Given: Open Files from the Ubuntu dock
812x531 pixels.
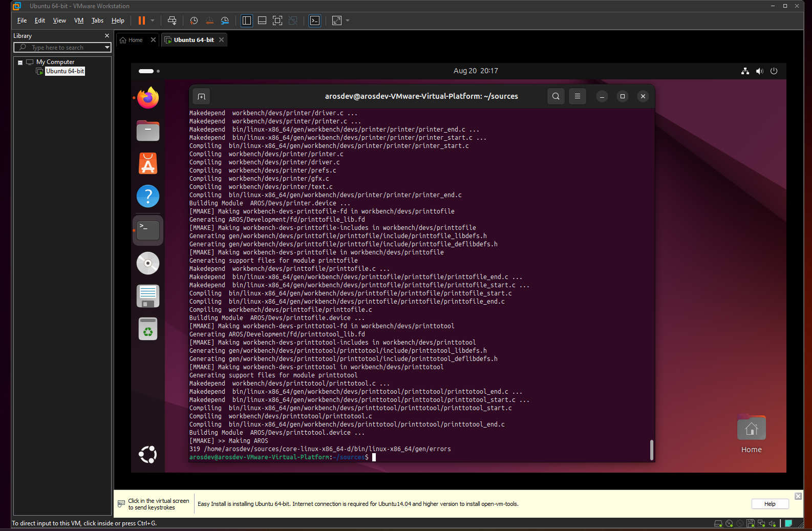Looking at the screenshot, I should 148,131.
